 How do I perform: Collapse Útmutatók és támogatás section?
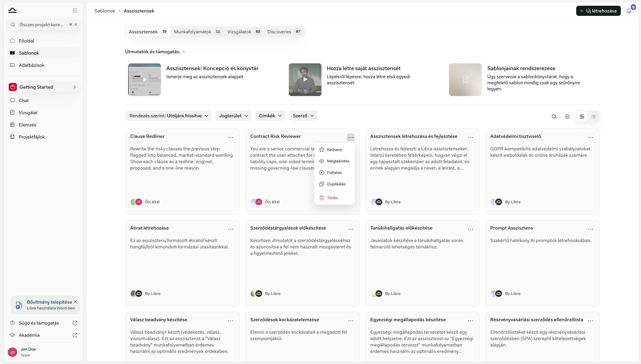point(155,52)
